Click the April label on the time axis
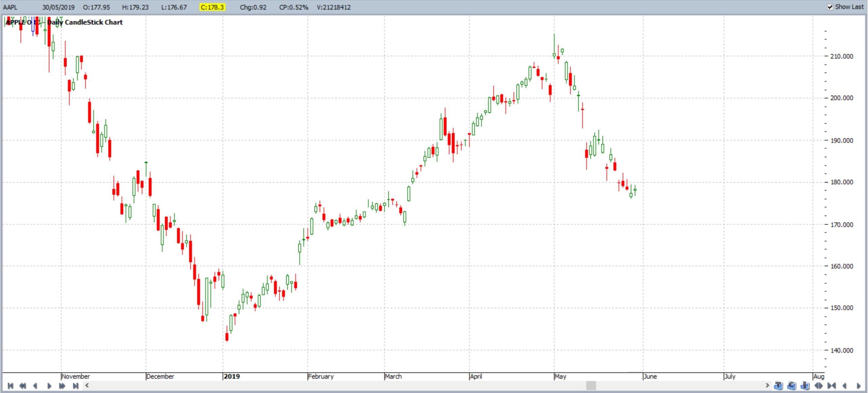The height and width of the screenshot is (393, 868). click(476, 376)
